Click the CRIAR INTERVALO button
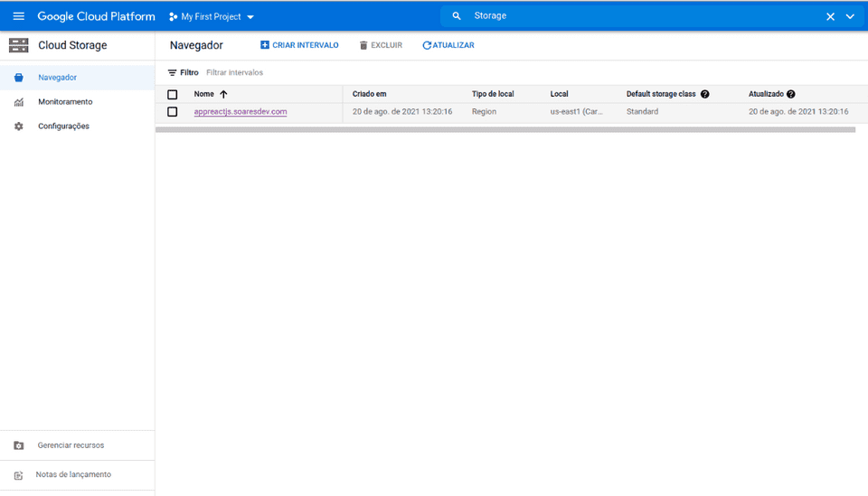Viewport: 868px width, 496px height. click(x=299, y=45)
